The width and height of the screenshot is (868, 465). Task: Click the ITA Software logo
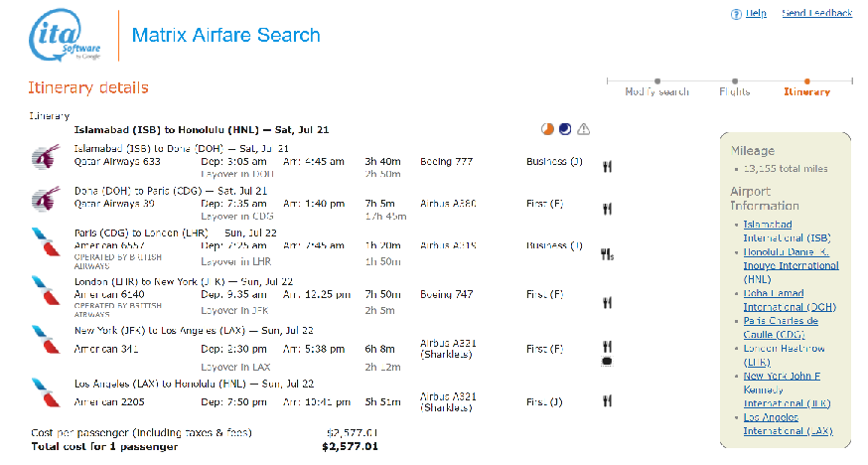point(64,37)
